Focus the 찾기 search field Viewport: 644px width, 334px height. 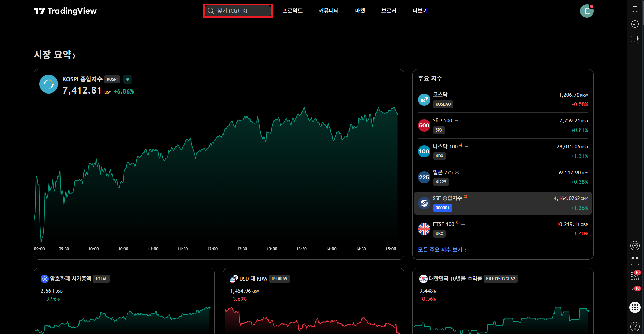tap(238, 11)
